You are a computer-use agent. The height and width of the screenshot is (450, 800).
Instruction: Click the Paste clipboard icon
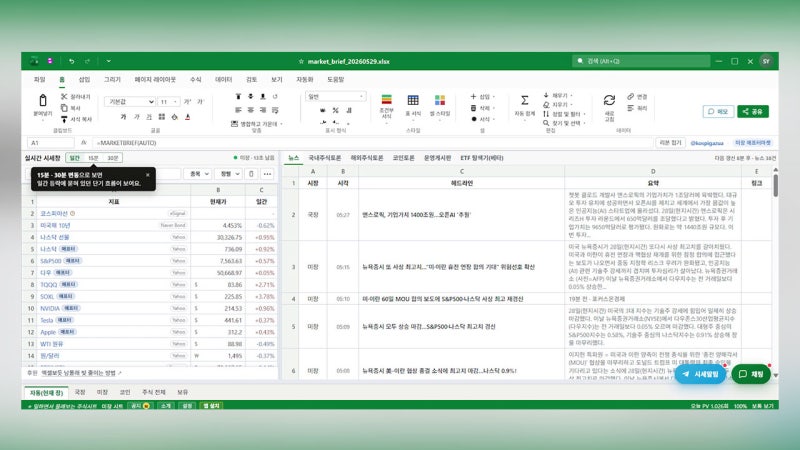point(43,101)
